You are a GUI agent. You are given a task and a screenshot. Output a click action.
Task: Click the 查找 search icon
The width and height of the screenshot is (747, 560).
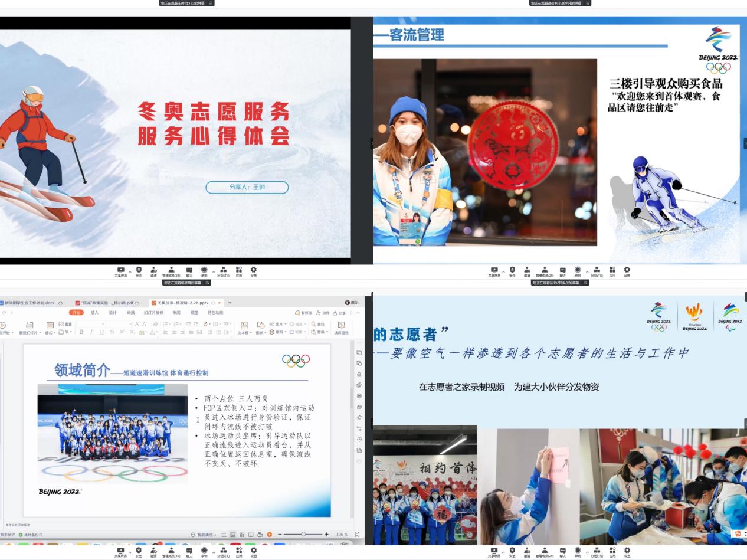tap(317, 324)
